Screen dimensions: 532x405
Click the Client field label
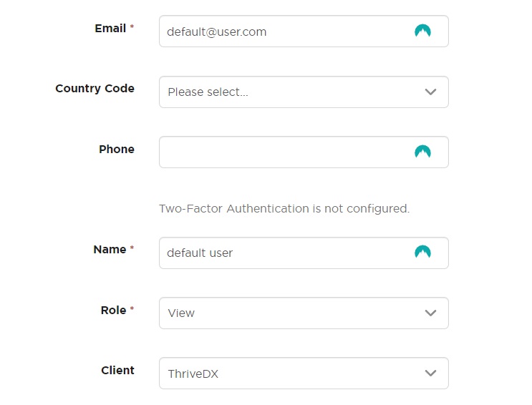click(x=117, y=370)
